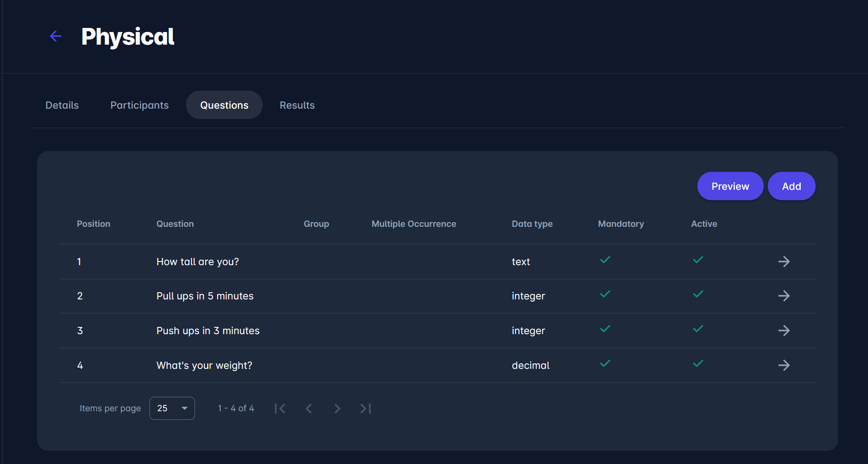This screenshot has height=464, width=868.
Task: Jump to last page of questions
Action: pos(365,409)
